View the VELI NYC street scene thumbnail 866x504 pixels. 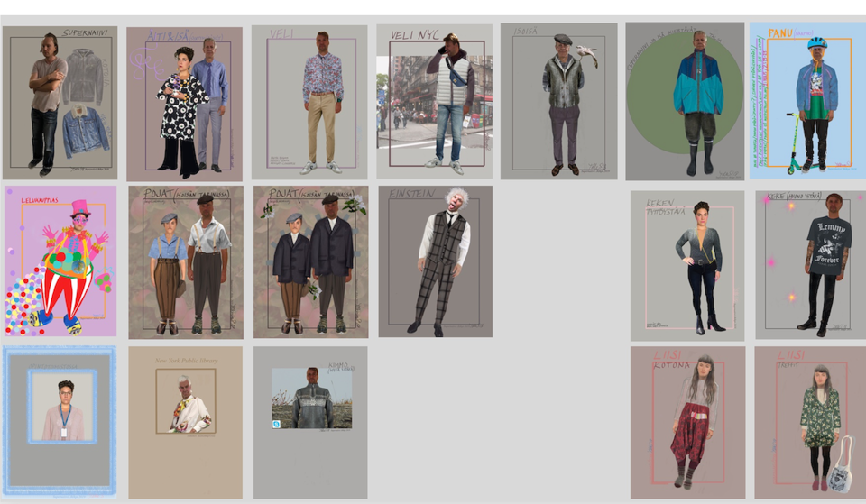point(435,101)
